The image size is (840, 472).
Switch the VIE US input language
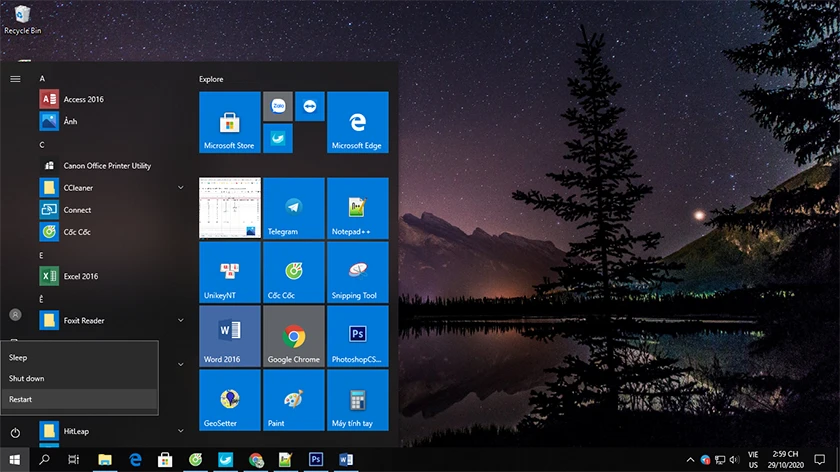pos(753,460)
